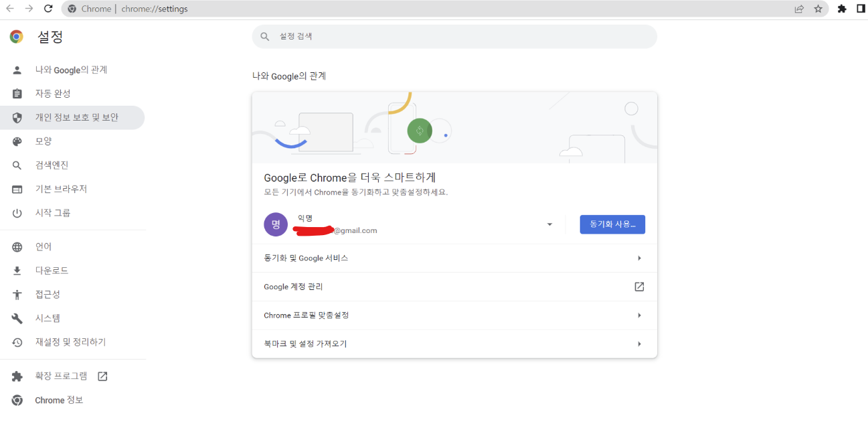868x432 pixels.
Task: Bookmark page with the star icon
Action: 818,9
